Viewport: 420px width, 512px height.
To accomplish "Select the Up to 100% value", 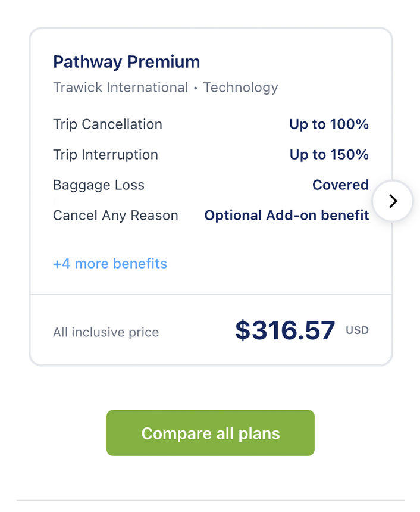I will [329, 124].
